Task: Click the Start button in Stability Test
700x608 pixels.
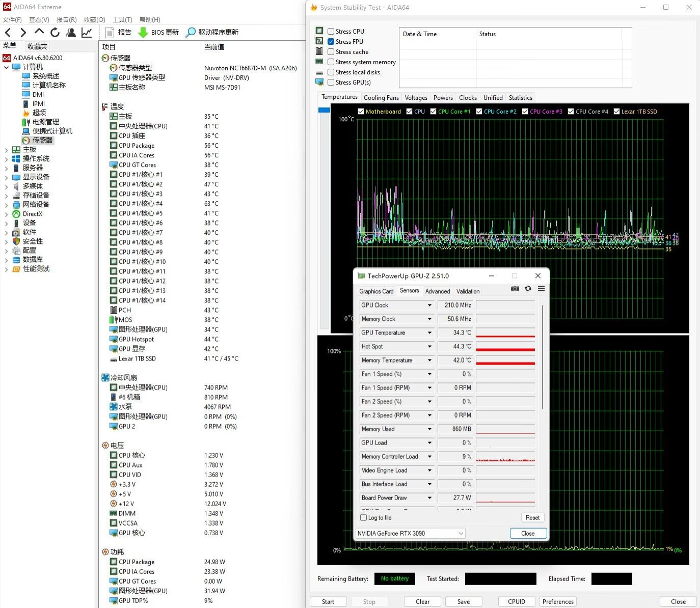Action: point(328,601)
